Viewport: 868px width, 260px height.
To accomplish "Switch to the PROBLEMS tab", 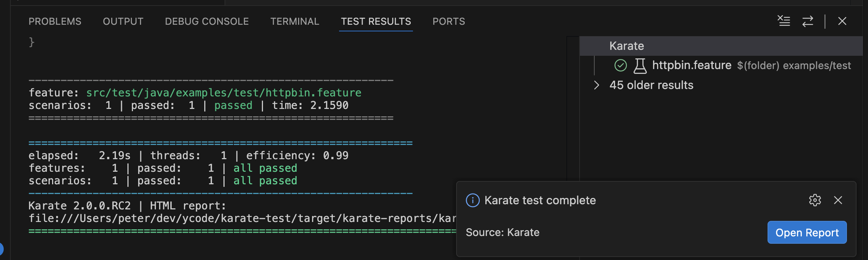I will tap(55, 21).
